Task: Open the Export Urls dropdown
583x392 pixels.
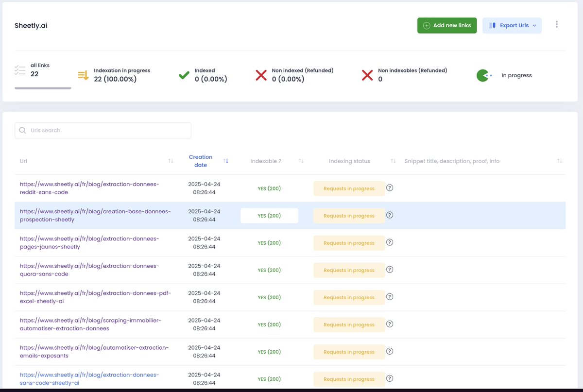Action: (x=512, y=25)
